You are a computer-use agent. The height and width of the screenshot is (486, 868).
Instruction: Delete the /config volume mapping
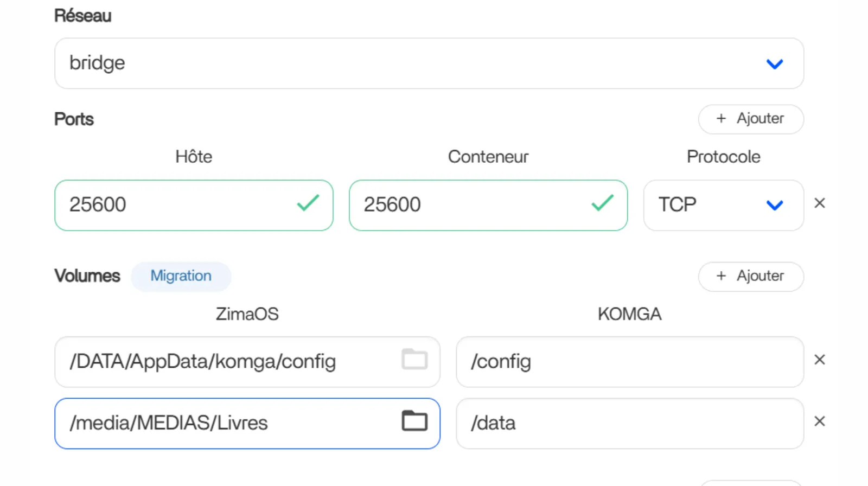819,360
